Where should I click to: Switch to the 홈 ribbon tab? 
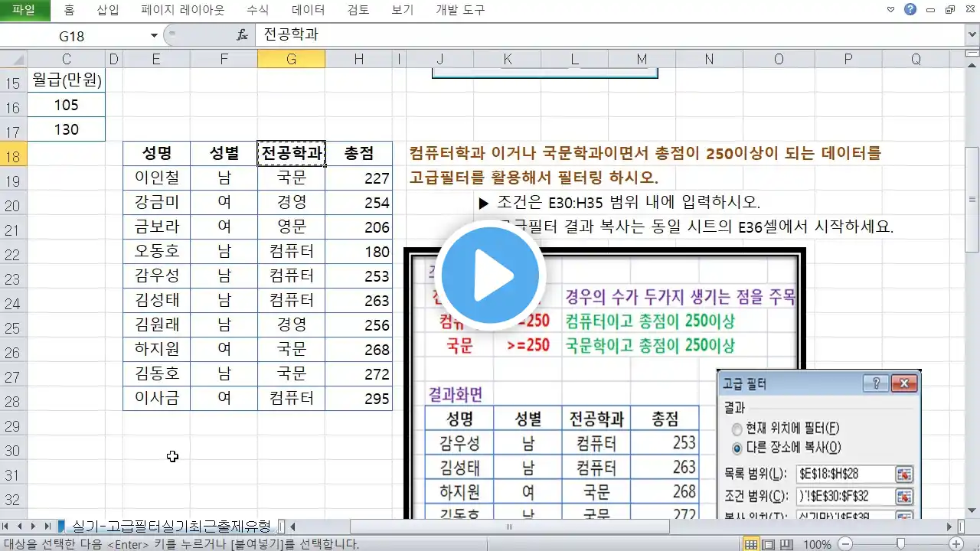coord(70,10)
